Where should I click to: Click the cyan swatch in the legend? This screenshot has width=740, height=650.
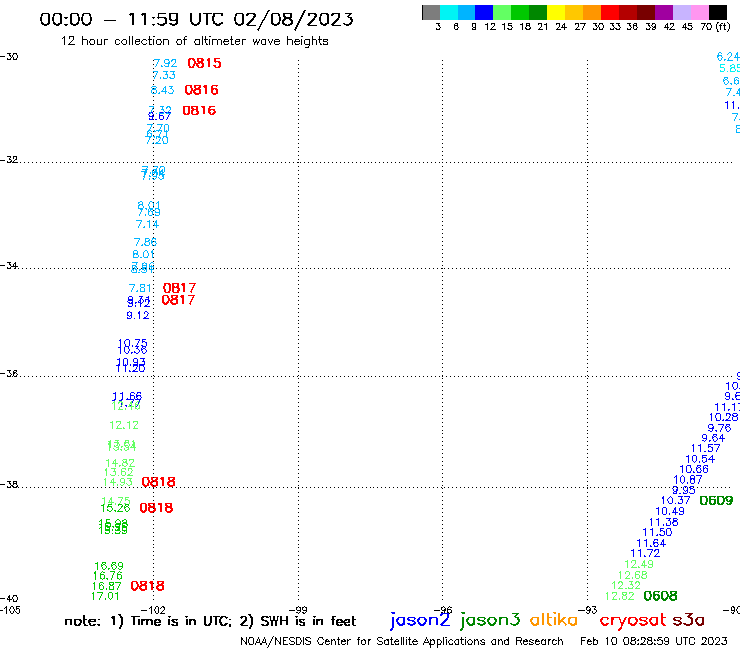pyautogui.click(x=448, y=12)
